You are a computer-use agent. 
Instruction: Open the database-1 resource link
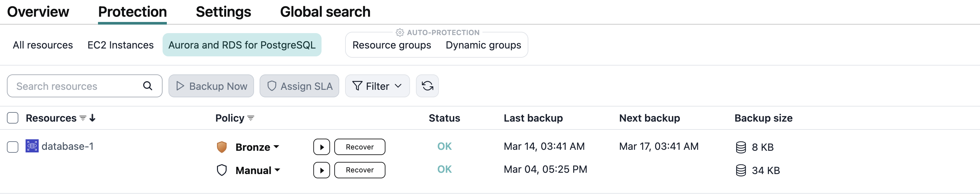coord(67,146)
